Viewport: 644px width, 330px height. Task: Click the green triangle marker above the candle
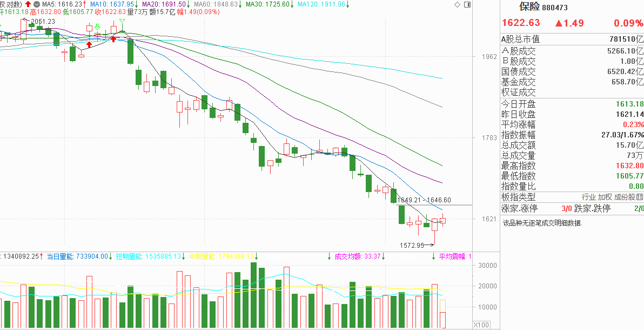coord(122,20)
